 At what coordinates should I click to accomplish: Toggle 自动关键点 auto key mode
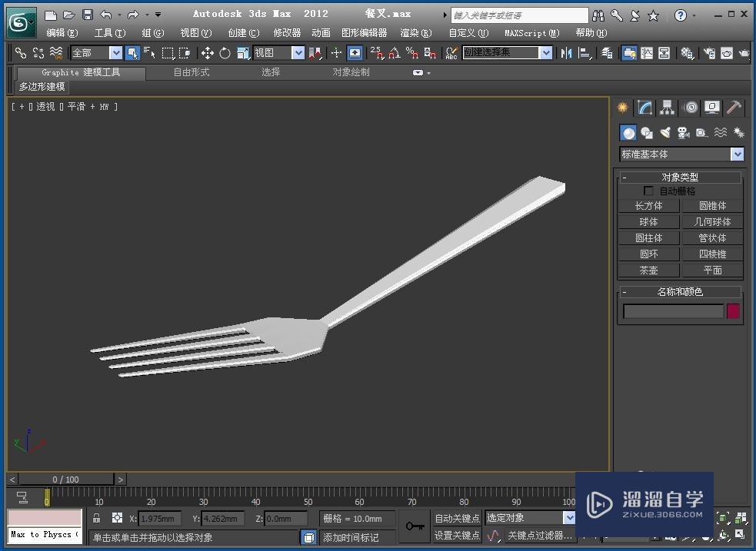(x=457, y=518)
